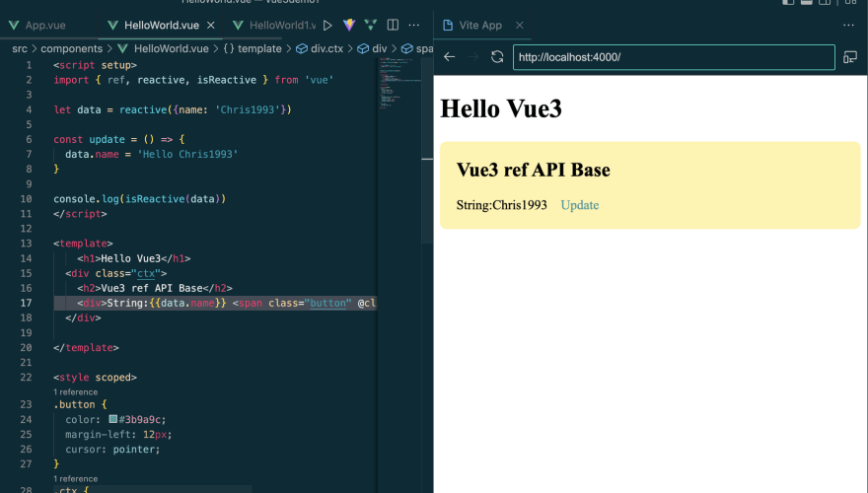
Task: Open the browser panel more actions ellipsis
Action: (x=848, y=25)
